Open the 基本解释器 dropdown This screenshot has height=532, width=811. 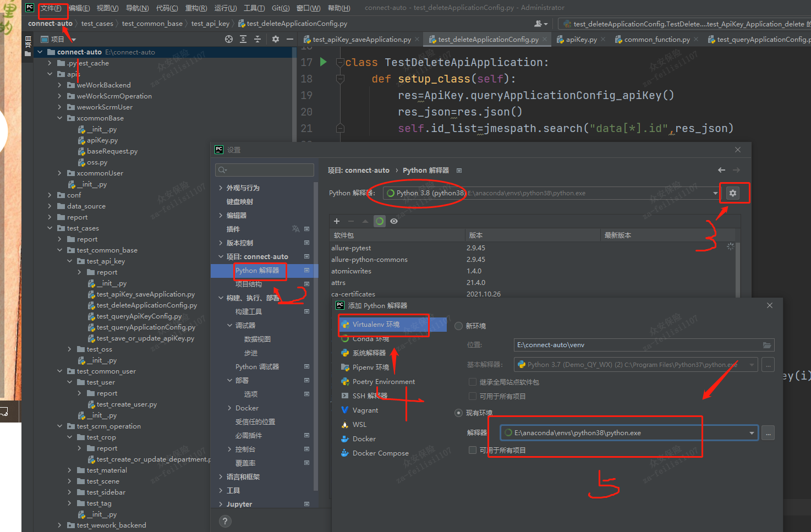(x=752, y=364)
